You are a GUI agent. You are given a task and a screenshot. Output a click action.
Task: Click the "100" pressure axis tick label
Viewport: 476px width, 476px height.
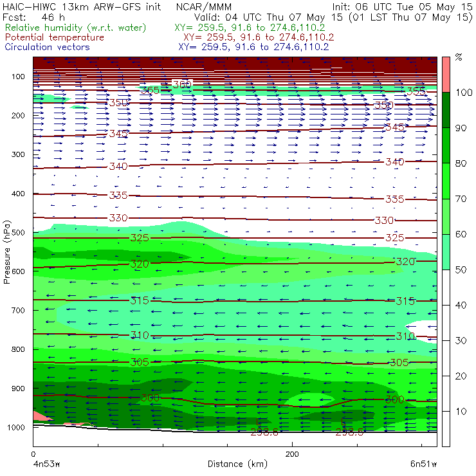pyautogui.click(x=18, y=77)
